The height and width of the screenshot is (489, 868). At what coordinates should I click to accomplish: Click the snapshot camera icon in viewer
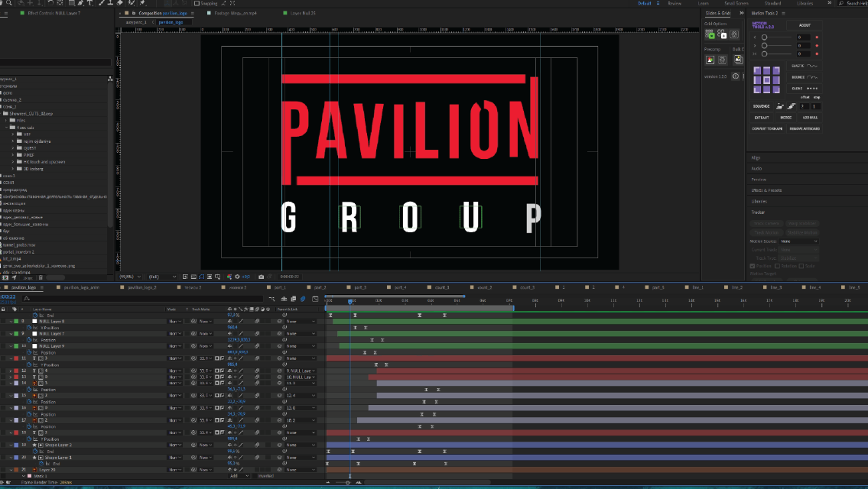(x=262, y=277)
